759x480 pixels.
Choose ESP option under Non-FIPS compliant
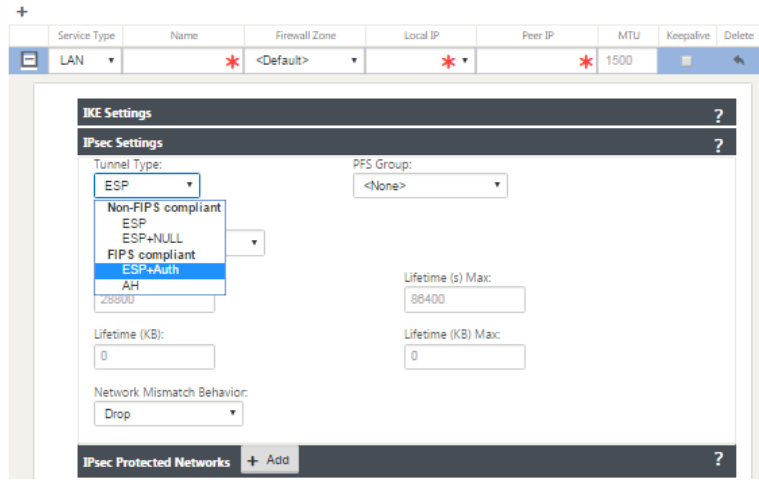pyautogui.click(x=134, y=224)
